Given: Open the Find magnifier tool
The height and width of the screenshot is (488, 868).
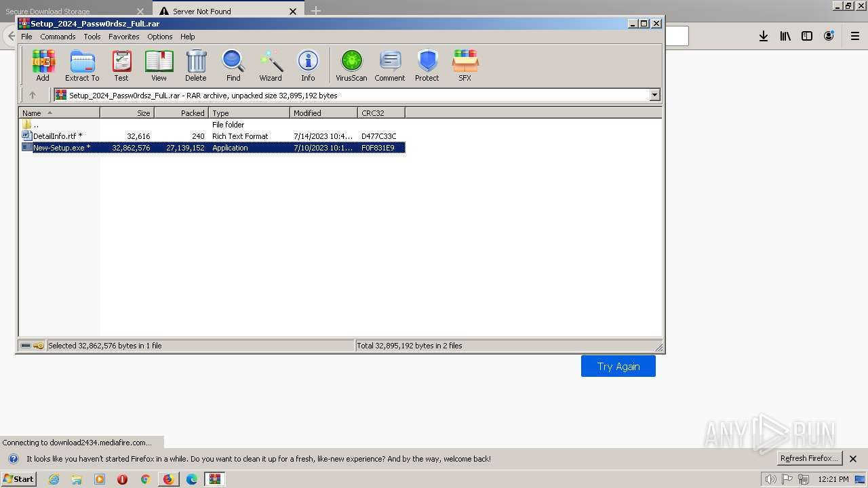Looking at the screenshot, I should pos(233,65).
